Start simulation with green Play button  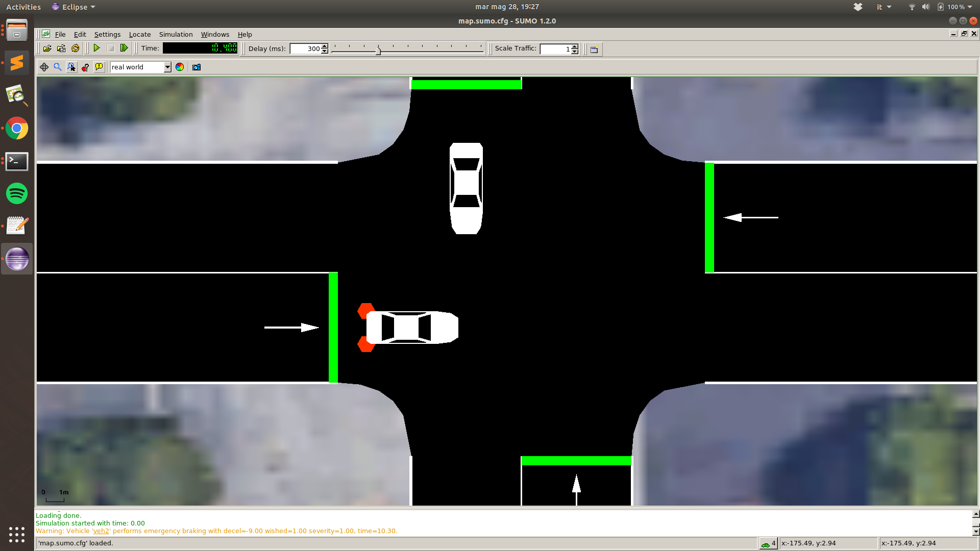click(96, 48)
